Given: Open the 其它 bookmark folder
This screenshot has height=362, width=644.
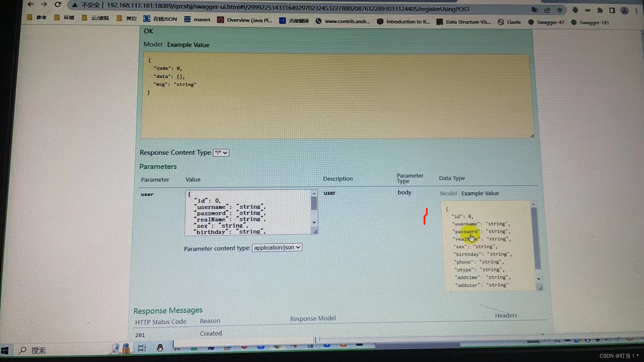Looking at the screenshot, I should [x=127, y=18].
